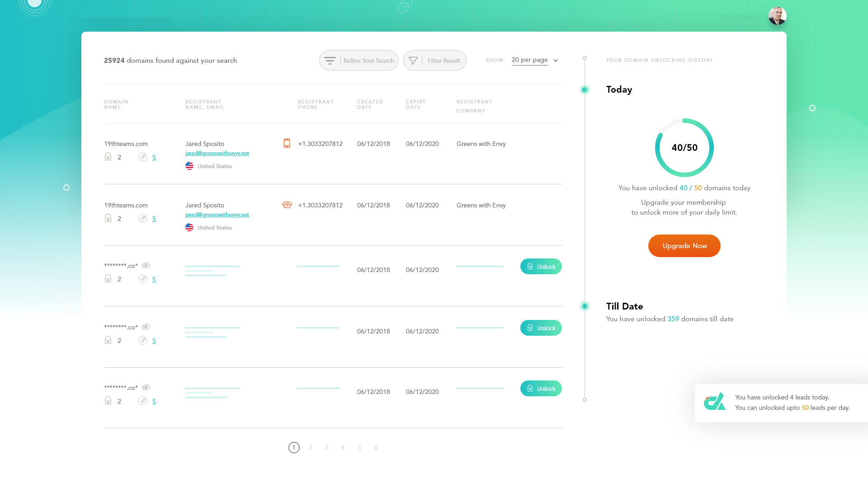The height and width of the screenshot is (488, 868).
Task: Click the sliders icon in Refine Your Search
Action: pyautogui.click(x=330, y=60)
